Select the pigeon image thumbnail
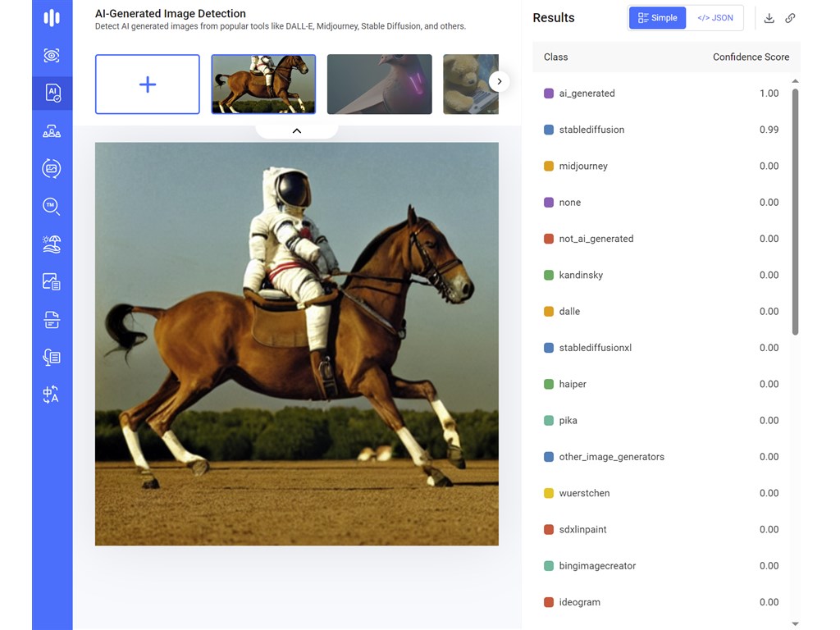840x630 pixels. (379, 83)
